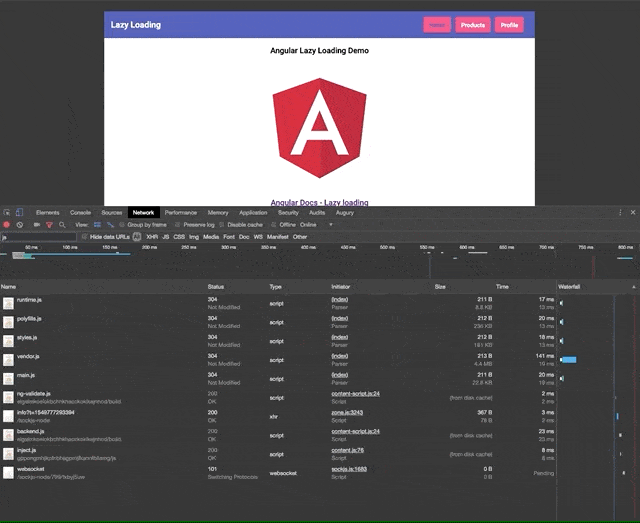
Task: Click the Products button in navbar
Action: (473, 25)
